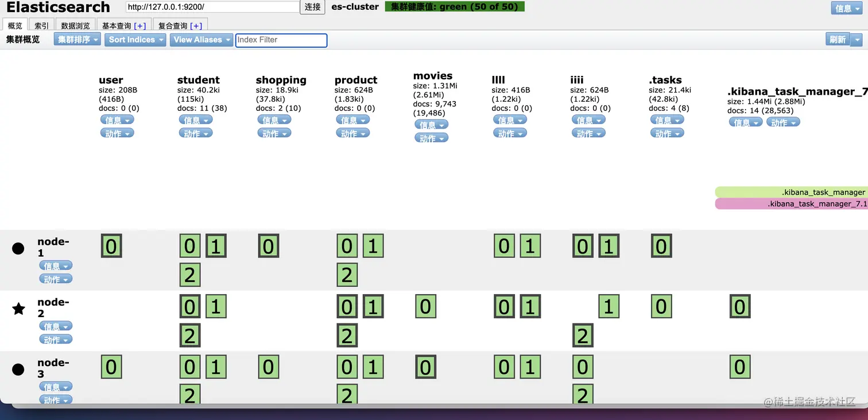Select movies shard 0 on node-3

pos(426,367)
